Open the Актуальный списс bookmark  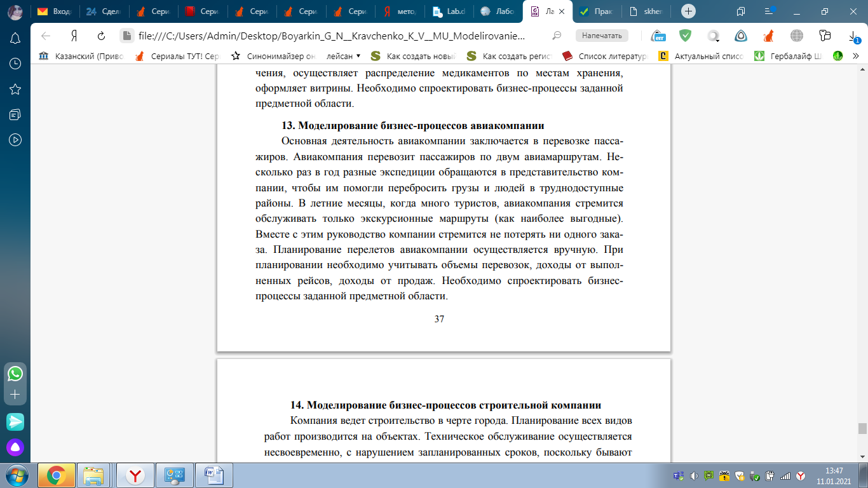pyautogui.click(x=700, y=56)
